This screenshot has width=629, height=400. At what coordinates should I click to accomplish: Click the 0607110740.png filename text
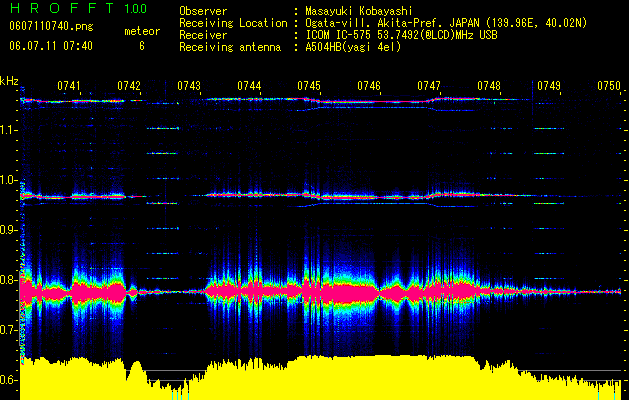pos(51,26)
